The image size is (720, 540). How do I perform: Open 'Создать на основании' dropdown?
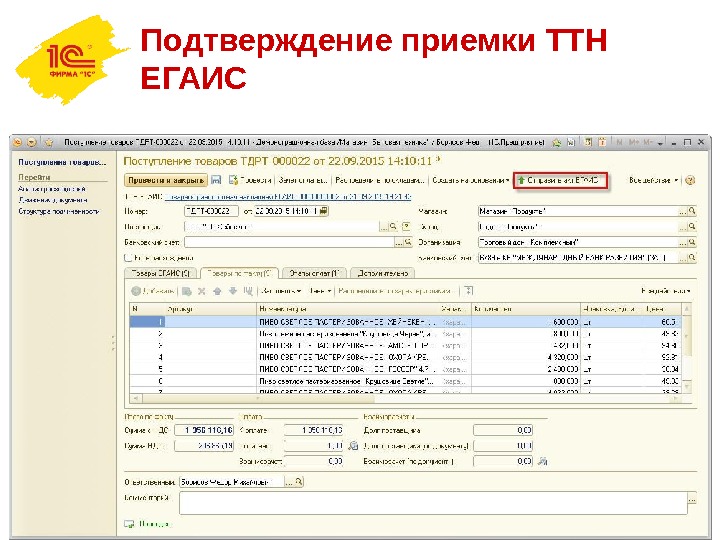click(x=471, y=180)
